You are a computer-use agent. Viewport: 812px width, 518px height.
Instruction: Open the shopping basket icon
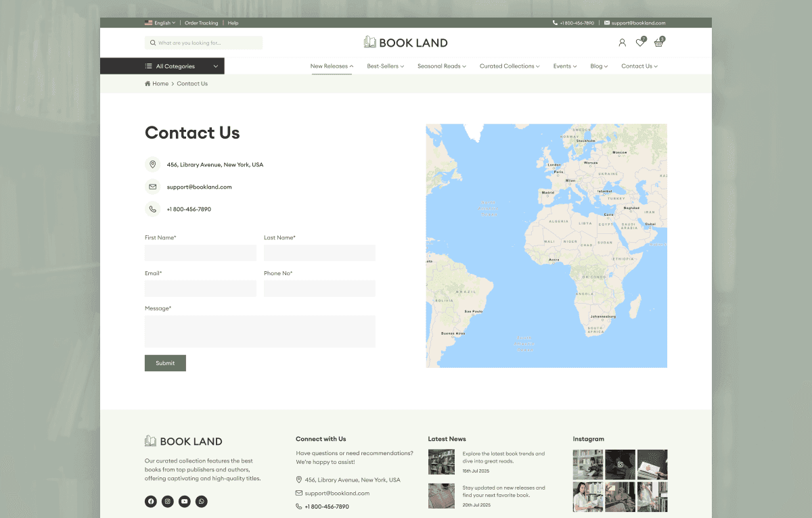point(658,43)
